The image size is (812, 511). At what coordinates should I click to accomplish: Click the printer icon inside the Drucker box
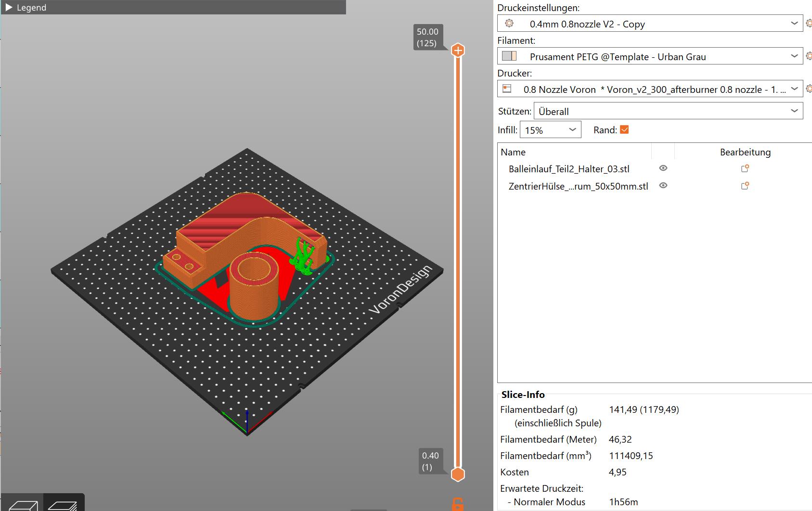(507, 89)
